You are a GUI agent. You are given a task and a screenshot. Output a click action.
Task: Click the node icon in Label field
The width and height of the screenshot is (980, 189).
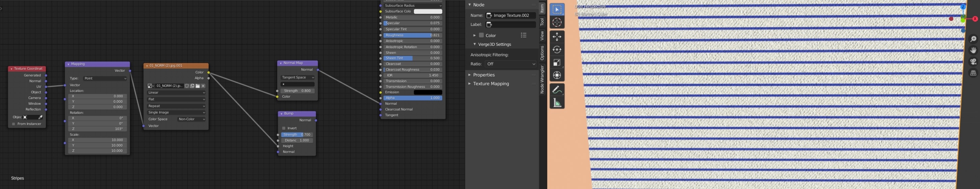[x=489, y=24]
